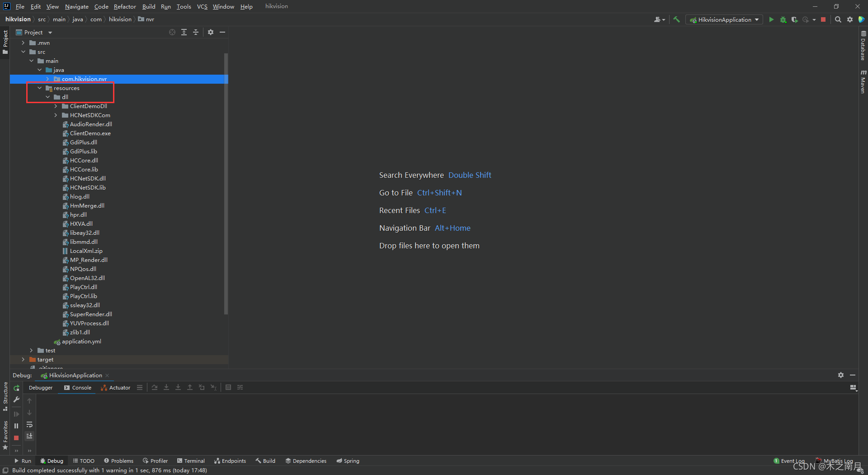Click the user account icon in the top toolbar
This screenshot has width=868, height=475.
[659, 19]
